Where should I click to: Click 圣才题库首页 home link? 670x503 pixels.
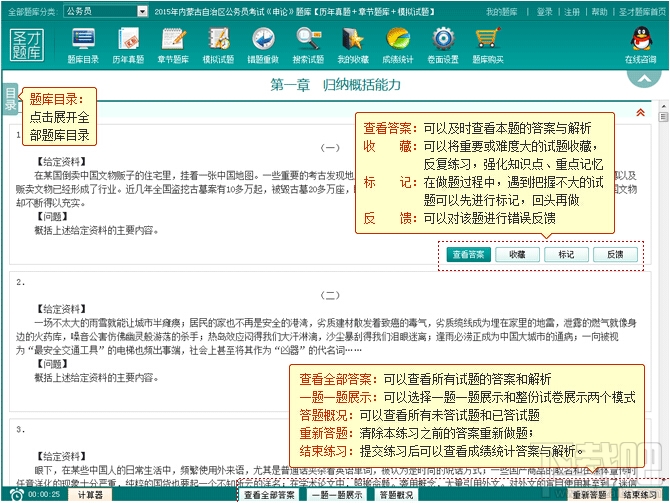pyautogui.click(x=642, y=12)
